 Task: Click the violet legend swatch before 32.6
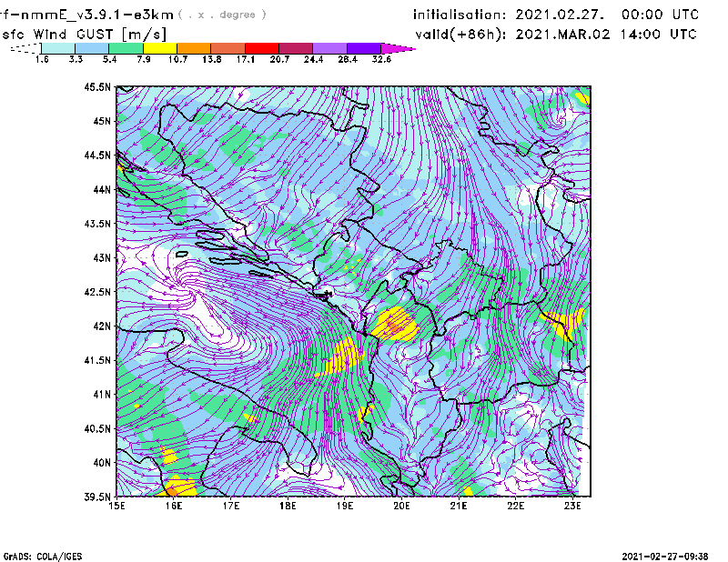[x=364, y=48]
